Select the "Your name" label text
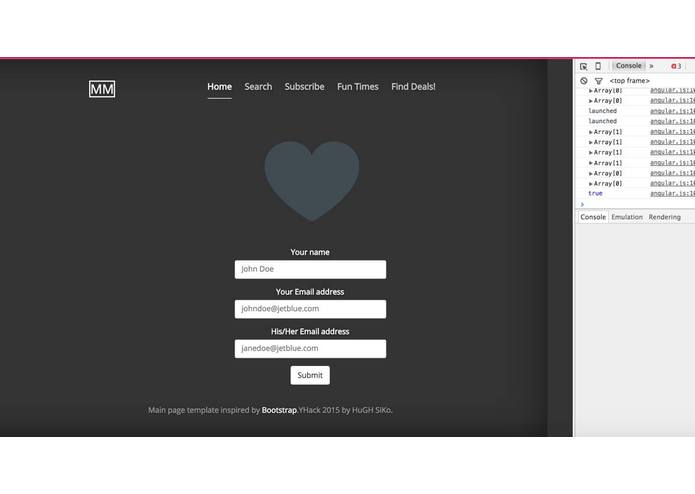695x494 pixels. tap(310, 252)
